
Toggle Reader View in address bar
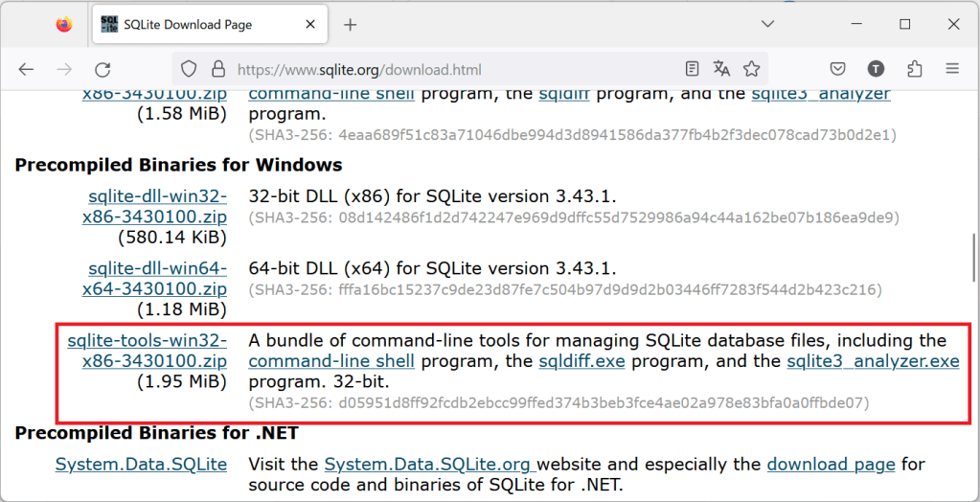click(693, 69)
